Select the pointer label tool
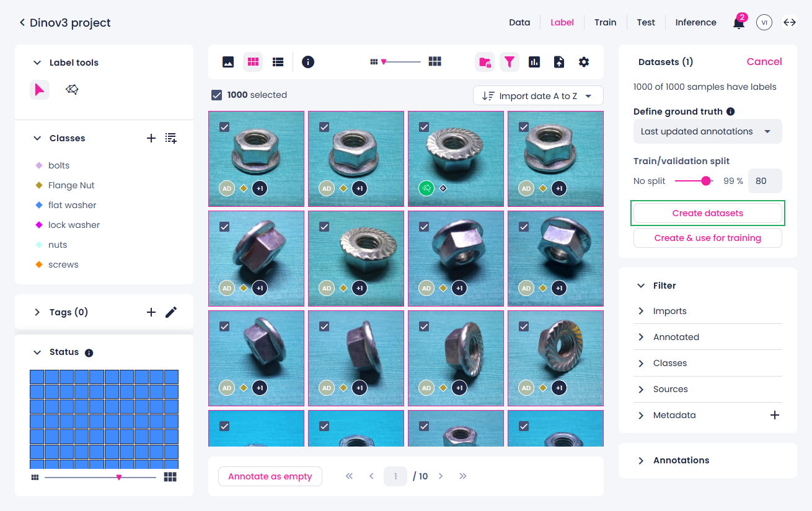The image size is (812, 511). (x=40, y=90)
